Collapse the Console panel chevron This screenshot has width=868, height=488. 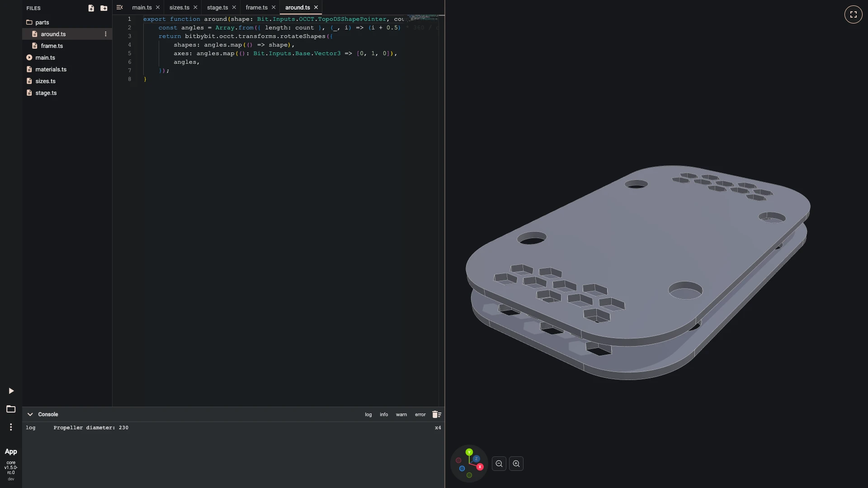pyautogui.click(x=30, y=414)
